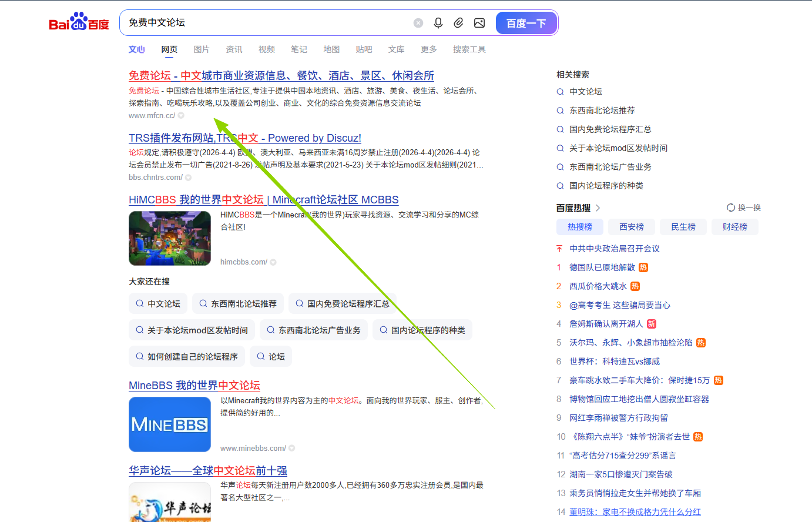Focus the search input field

267,23
